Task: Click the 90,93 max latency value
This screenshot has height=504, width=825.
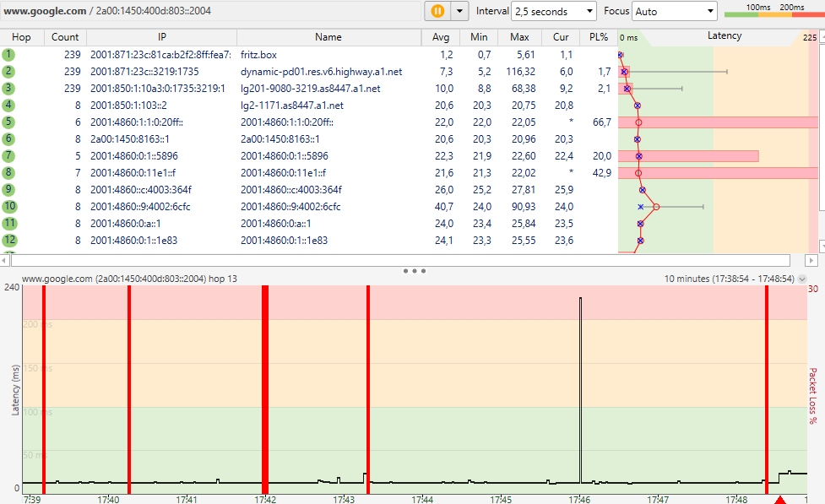Action: [523, 206]
